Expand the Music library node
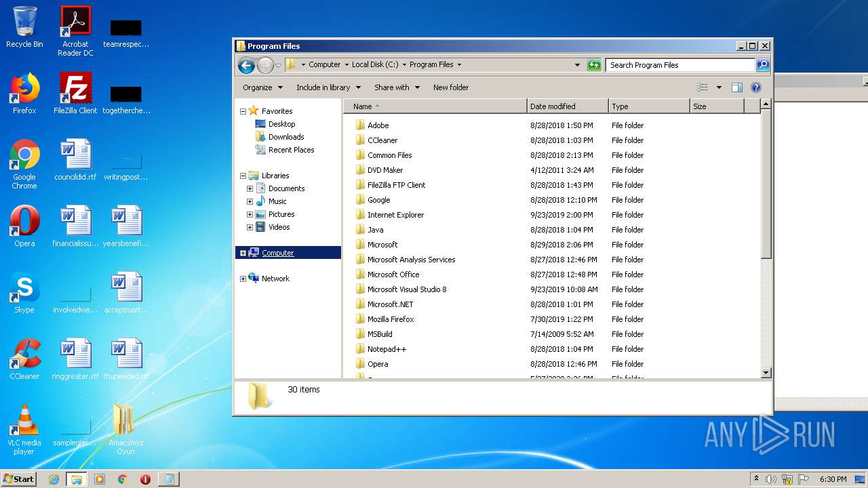The width and height of the screenshot is (868, 488). (250, 202)
